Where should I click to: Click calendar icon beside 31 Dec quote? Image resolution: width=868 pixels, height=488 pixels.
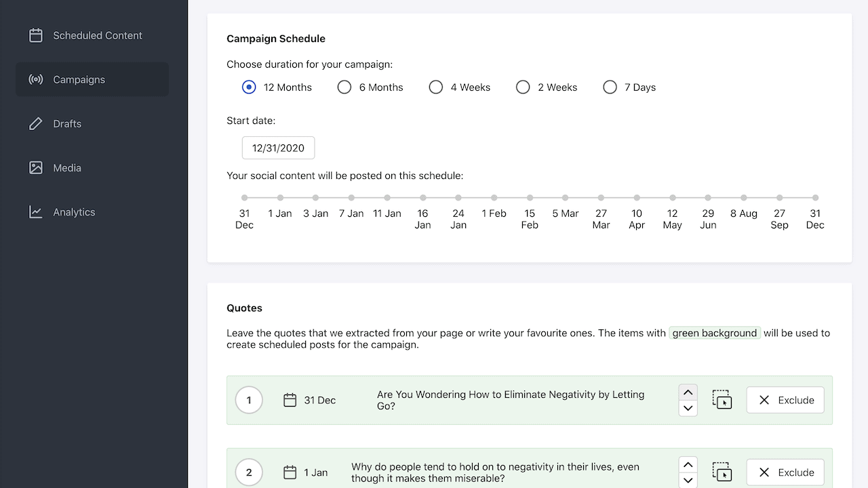[x=290, y=400]
